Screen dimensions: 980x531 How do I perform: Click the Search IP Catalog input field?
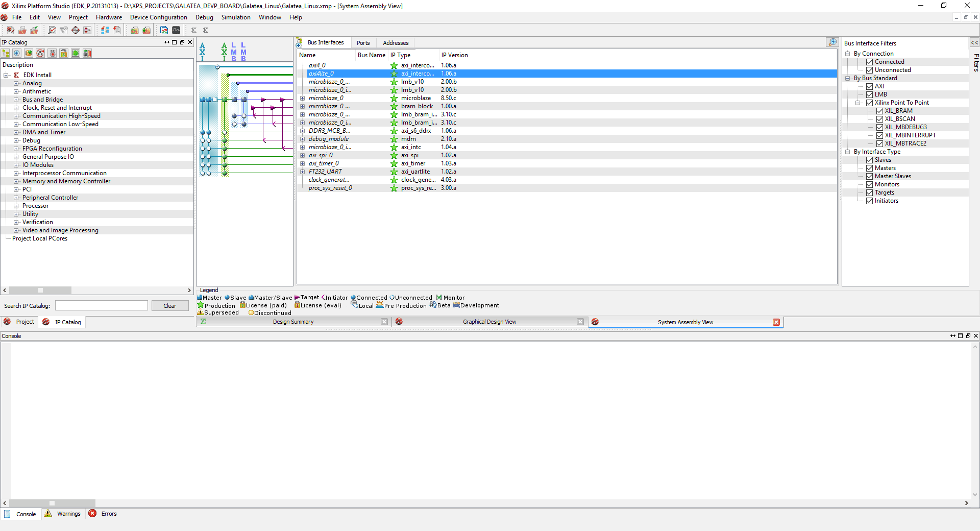[102, 306]
